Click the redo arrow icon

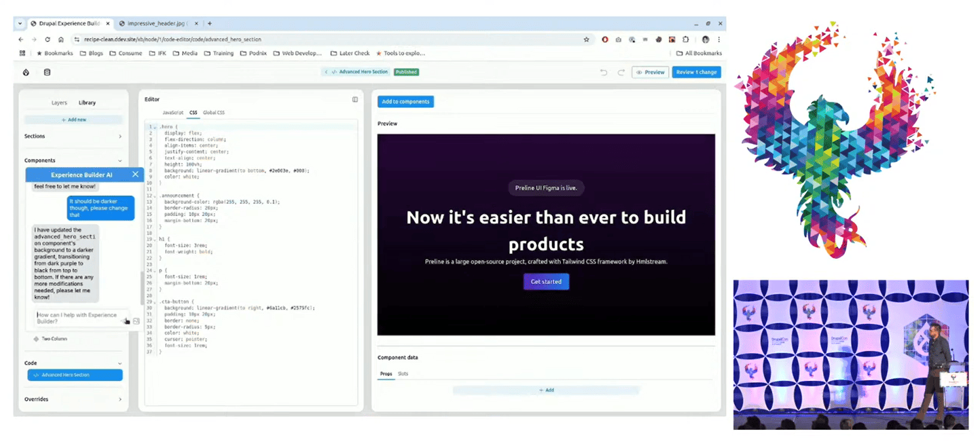point(621,72)
